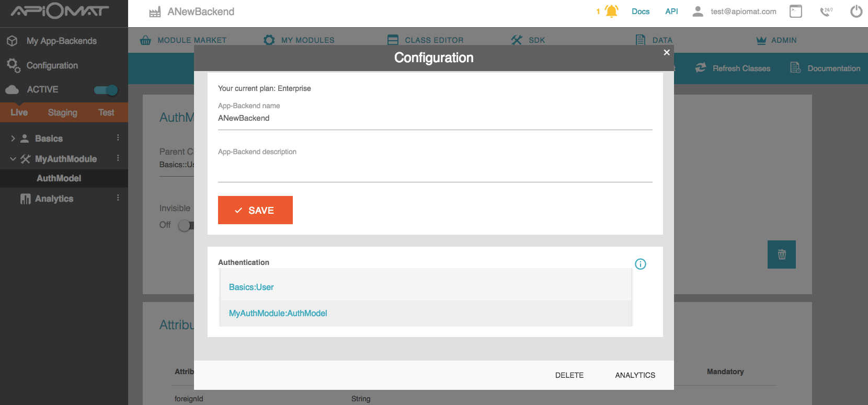Click the My App-Backends cube icon
868x405 pixels.
[x=12, y=41]
